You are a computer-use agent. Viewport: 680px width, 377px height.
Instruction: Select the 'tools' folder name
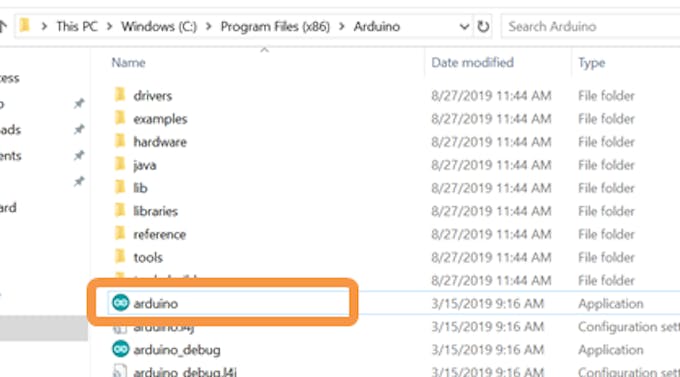click(x=148, y=257)
